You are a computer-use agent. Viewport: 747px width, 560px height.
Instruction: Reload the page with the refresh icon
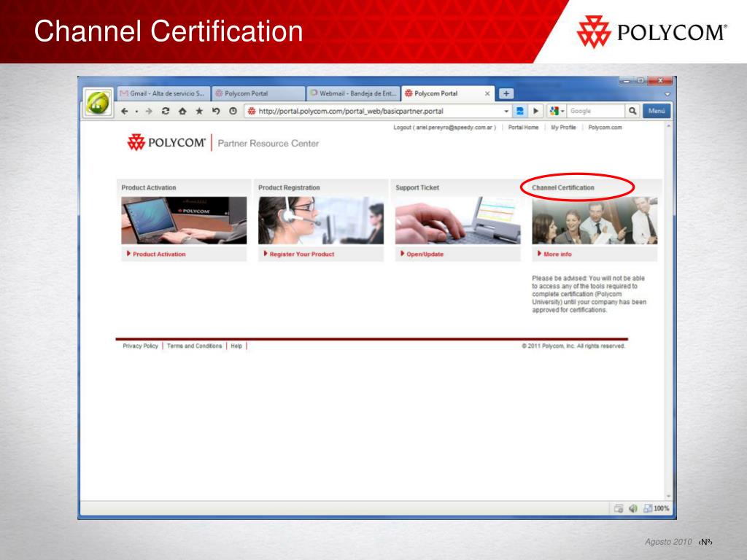(x=166, y=111)
